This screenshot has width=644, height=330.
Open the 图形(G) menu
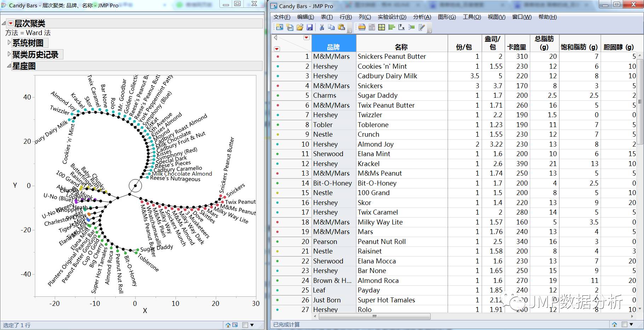tap(447, 17)
